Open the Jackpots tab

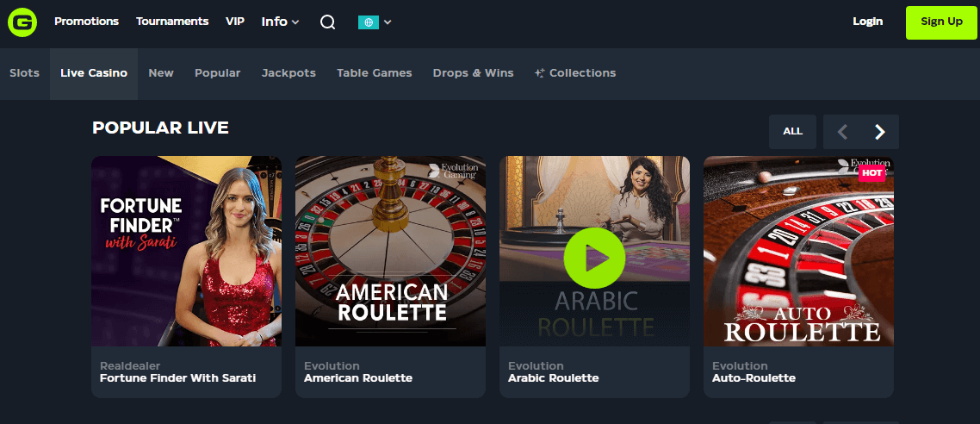(288, 73)
